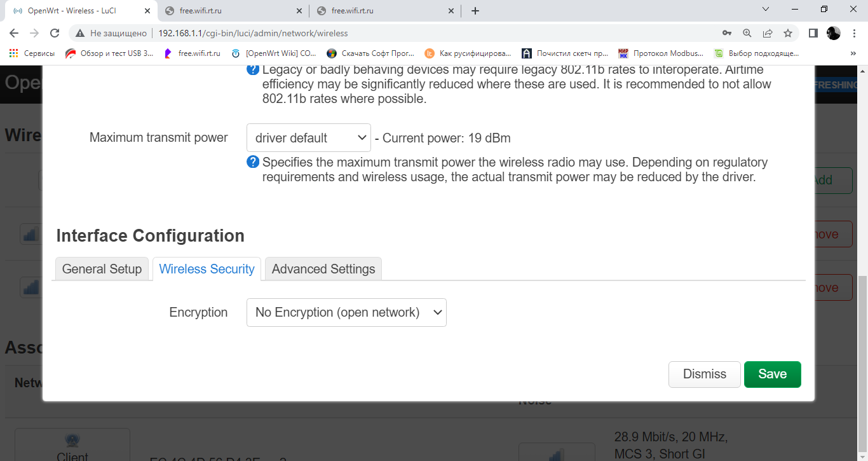This screenshot has width=868, height=461.
Task: Open the user profile avatar
Action: coord(833,33)
